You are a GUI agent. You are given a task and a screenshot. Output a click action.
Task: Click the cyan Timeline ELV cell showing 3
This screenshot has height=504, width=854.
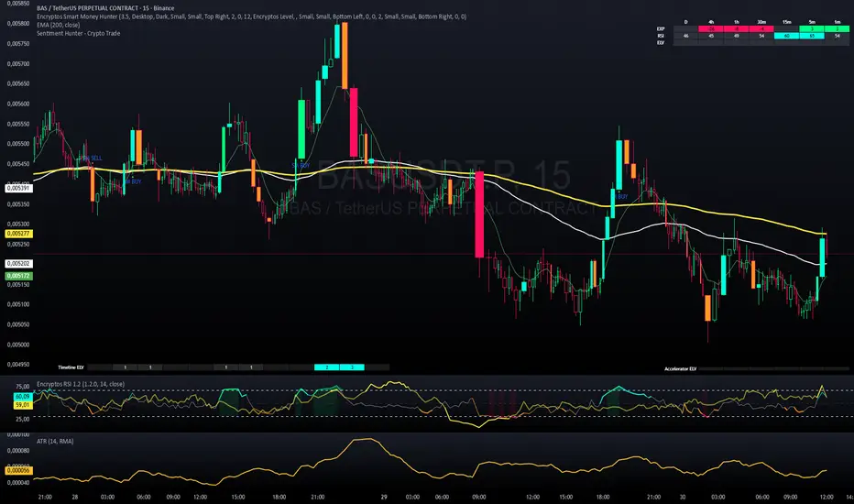[x=352, y=367]
